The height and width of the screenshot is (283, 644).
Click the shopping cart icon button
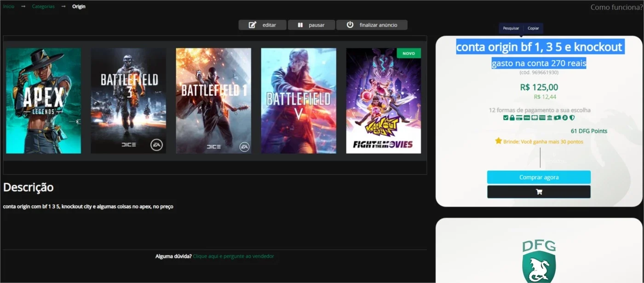pyautogui.click(x=539, y=192)
